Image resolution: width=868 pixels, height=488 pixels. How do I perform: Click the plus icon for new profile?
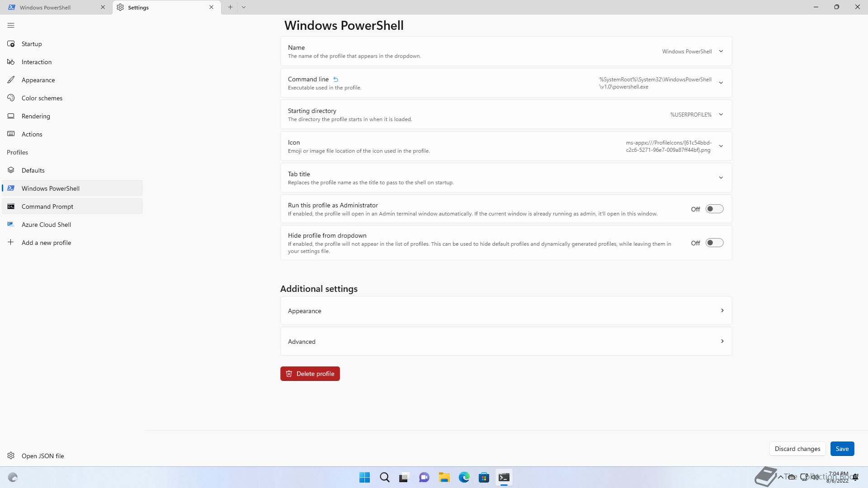point(11,243)
